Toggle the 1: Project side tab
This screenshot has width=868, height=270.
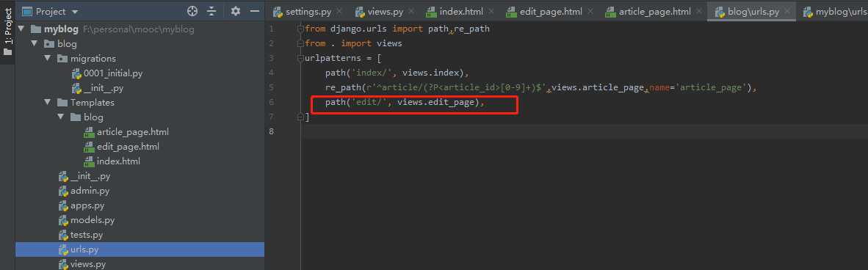click(8, 31)
